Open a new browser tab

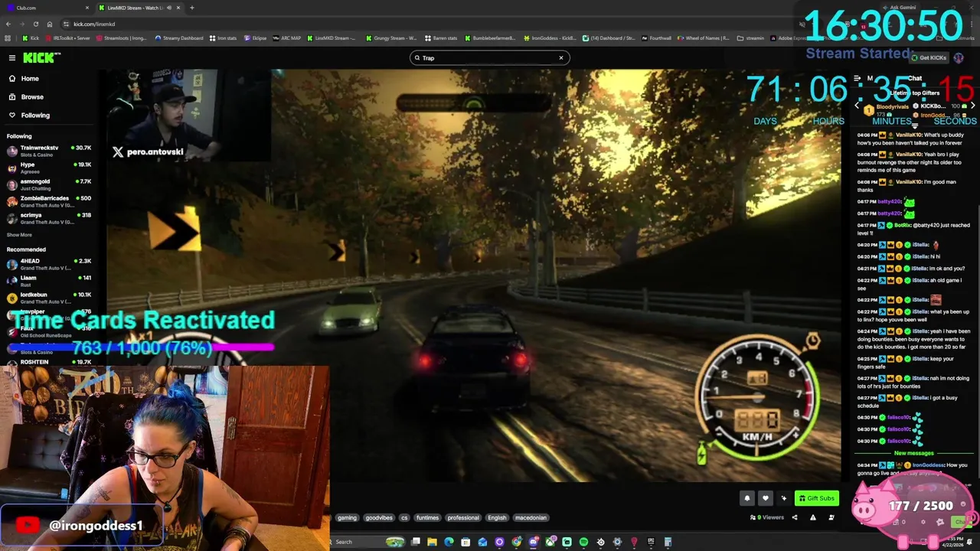191,8
